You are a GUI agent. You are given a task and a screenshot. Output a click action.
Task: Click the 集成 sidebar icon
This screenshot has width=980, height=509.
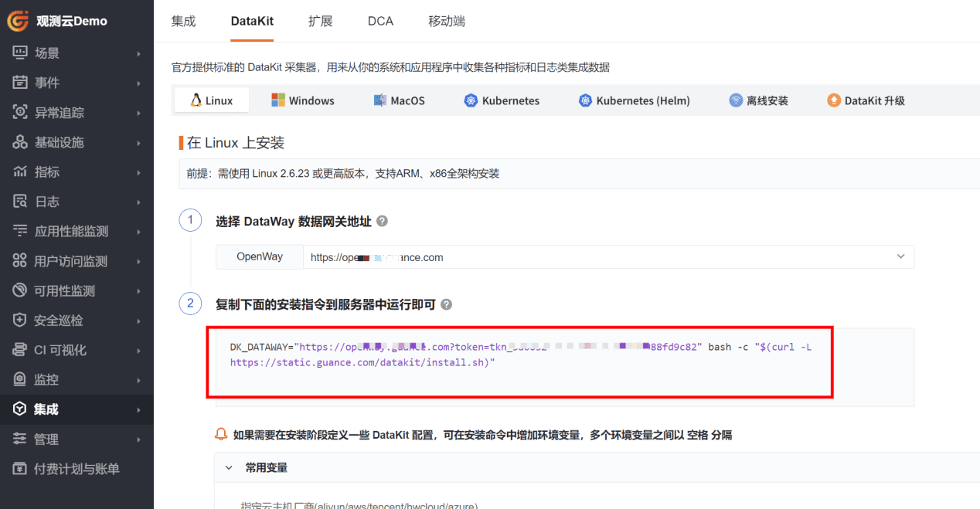point(20,409)
